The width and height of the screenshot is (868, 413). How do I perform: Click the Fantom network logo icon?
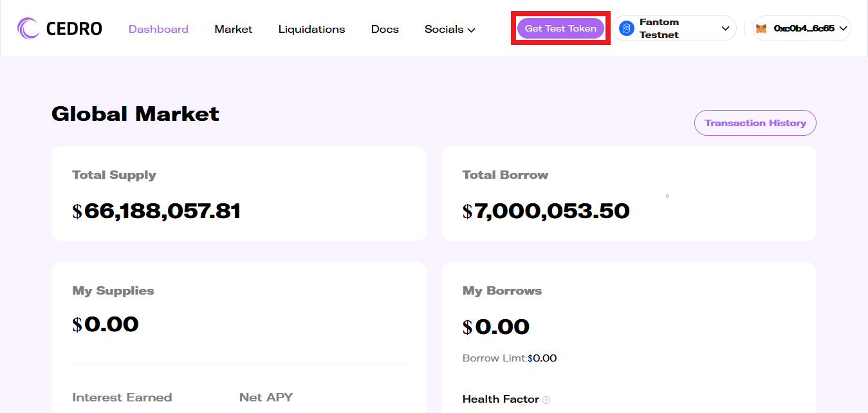(626, 28)
